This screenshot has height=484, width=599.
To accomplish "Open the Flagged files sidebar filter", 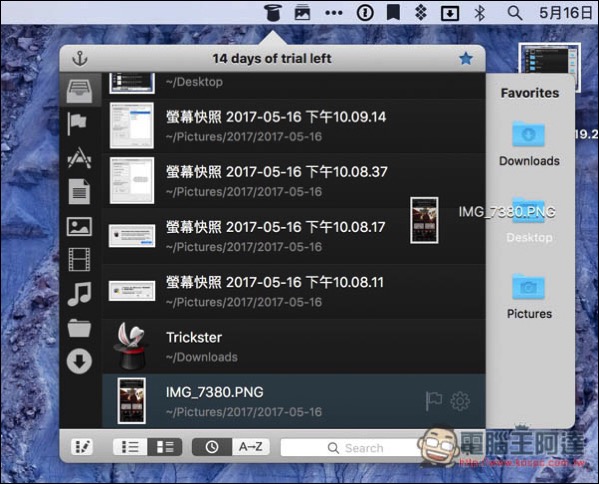I will 77,123.
